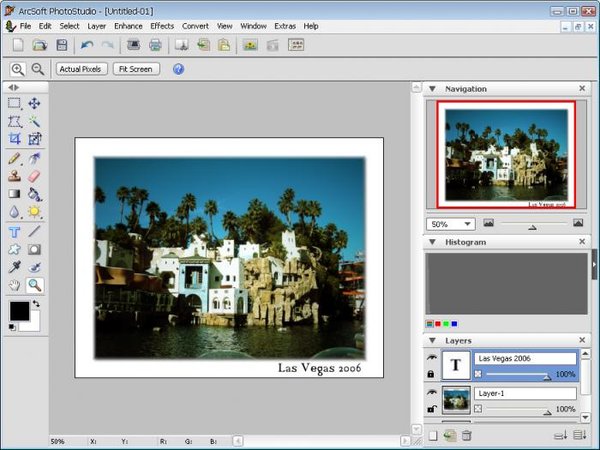
Task: Click the Save icon in toolbar
Action: pos(62,45)
